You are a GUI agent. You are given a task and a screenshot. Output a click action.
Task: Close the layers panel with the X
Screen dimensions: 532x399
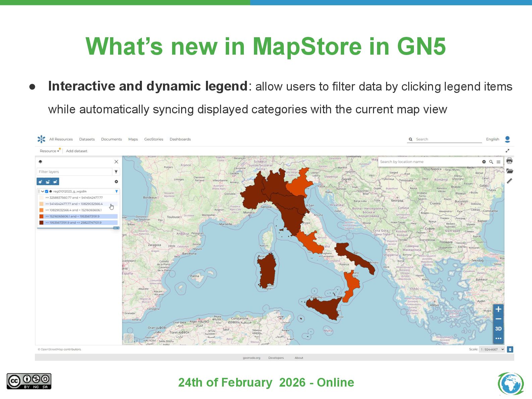click(116, 162)
